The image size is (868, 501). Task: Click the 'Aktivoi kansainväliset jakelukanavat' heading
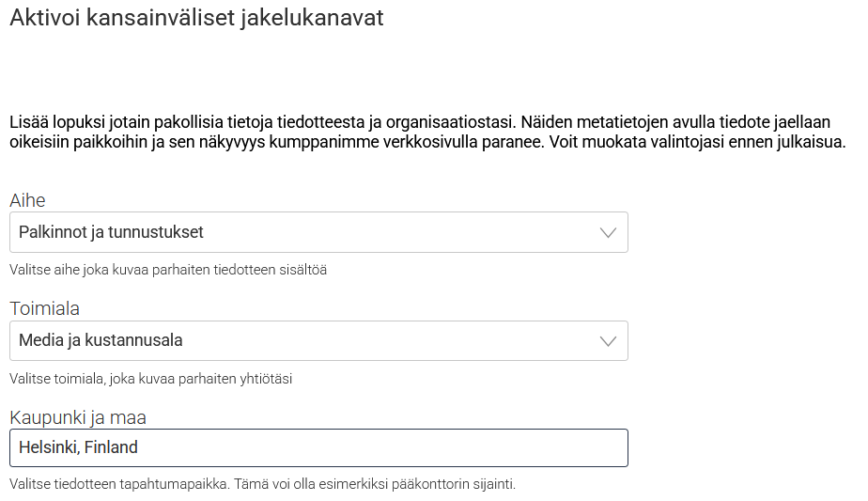[196, 18]
